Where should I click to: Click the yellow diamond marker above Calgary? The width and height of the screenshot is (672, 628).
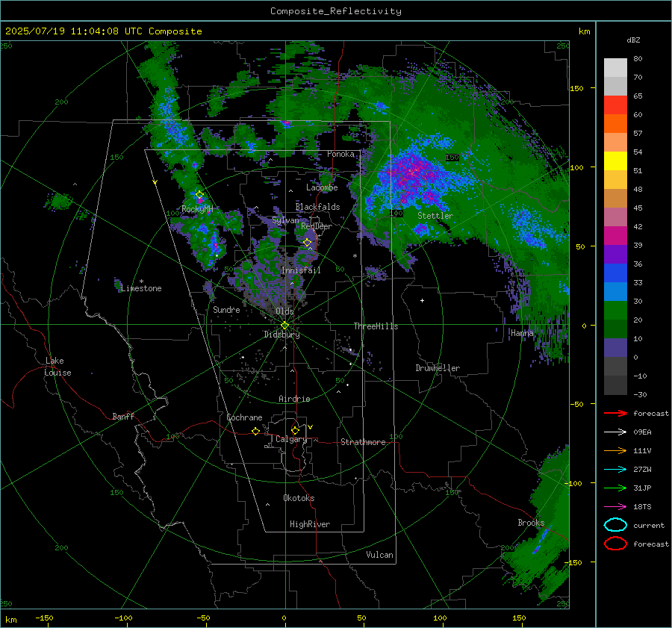pyautogui.click(x=295, y=430)
